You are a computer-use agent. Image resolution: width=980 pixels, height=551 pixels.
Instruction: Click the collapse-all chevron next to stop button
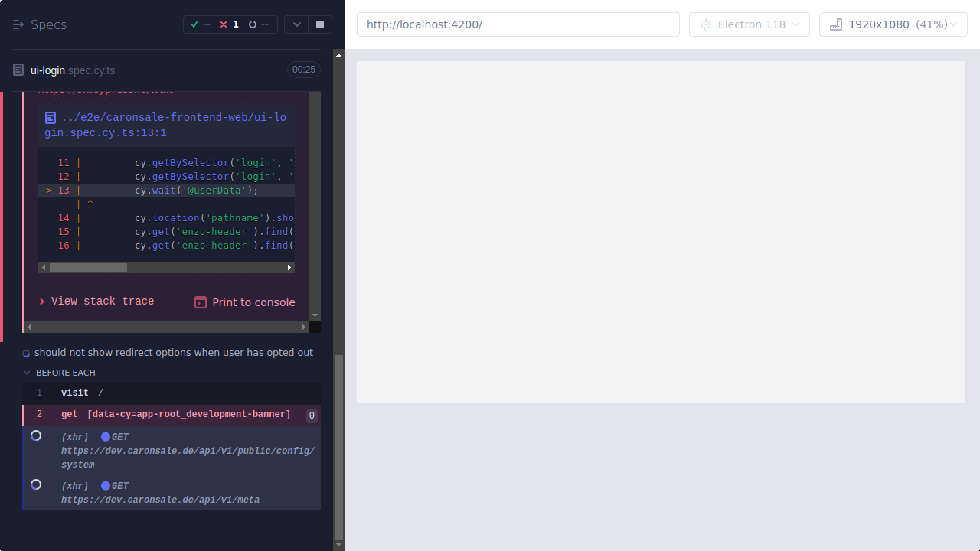[296, 24]
